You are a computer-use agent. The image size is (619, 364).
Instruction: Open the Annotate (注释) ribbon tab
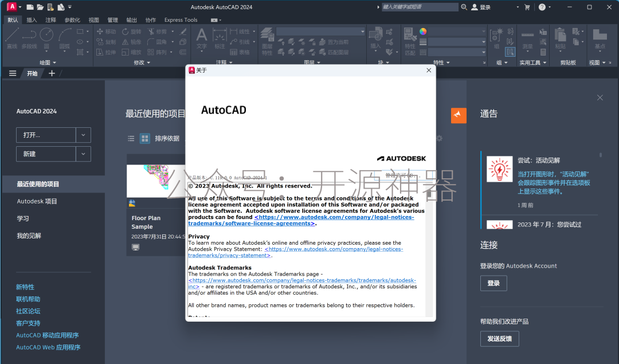(50, 19)
